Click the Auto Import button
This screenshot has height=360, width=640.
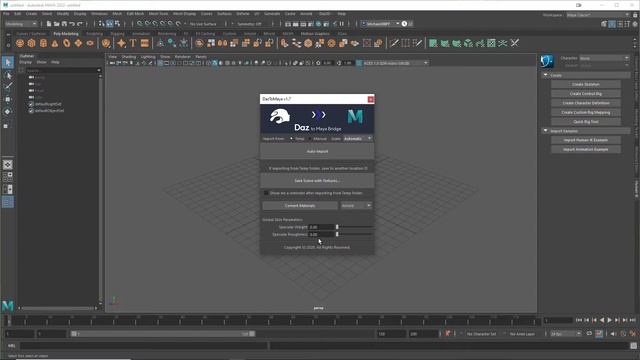pos(317,151)
